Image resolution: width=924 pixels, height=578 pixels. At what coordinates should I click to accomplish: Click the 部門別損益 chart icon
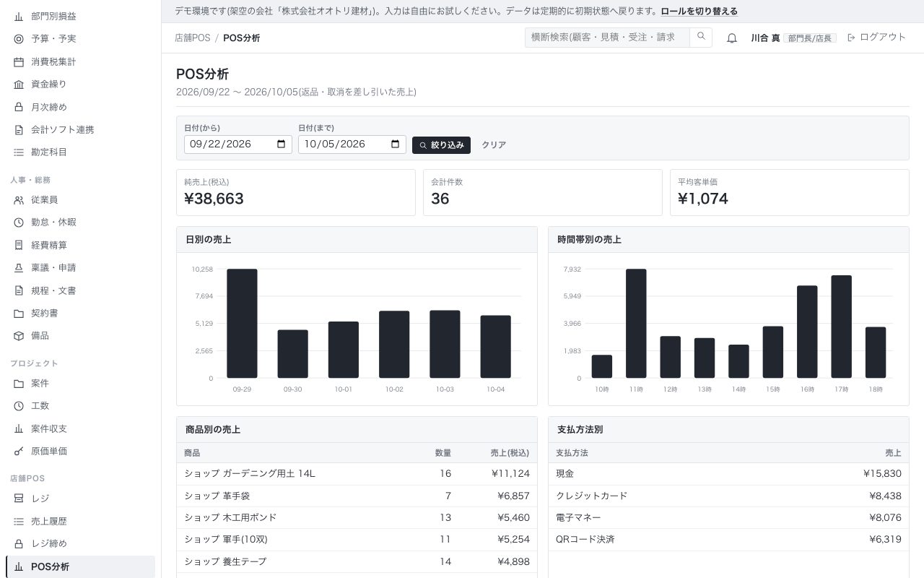[x=19, y=16]
